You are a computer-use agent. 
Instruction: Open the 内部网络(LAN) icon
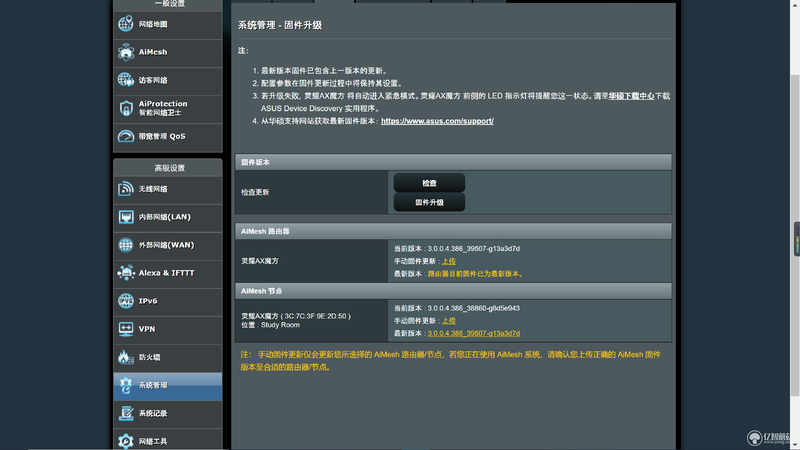(126, 217)
